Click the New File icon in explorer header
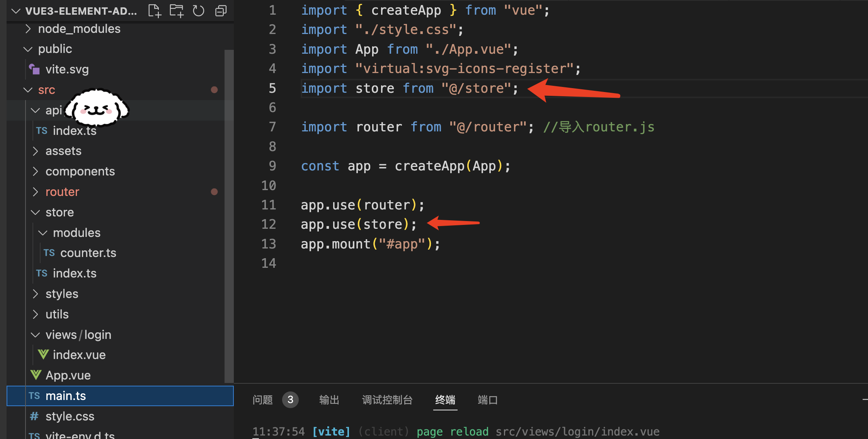Viewport: 868px width, 439px height. click(155, 11)
